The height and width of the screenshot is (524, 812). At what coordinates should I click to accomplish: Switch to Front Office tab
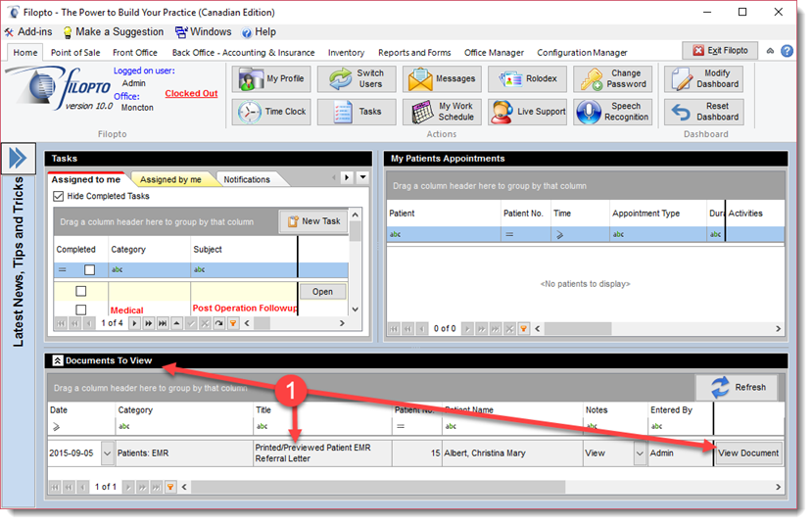[134, 52]
